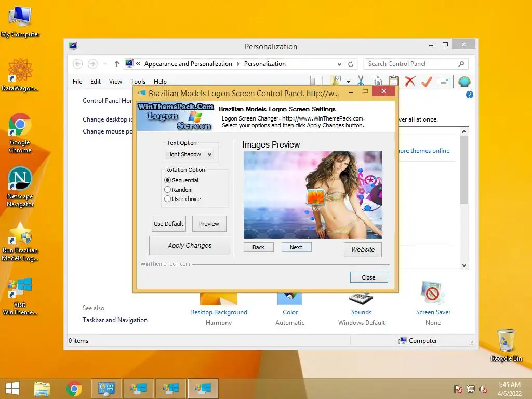The width and height of the screenshot is (532, 399).
Task: Click the Back arrow in Personalization window
Action: point(78,64)
